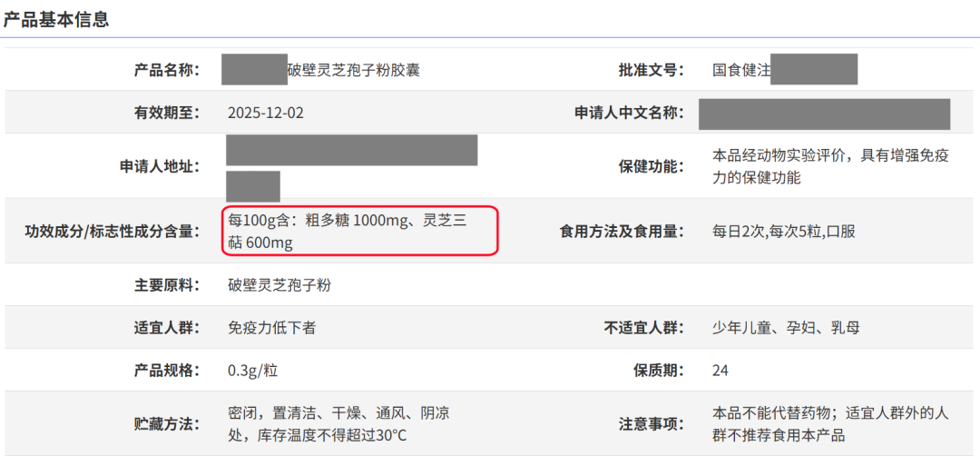Select the 批准文号 label
This screenshot has width=980, height=456.
coord(652,70)
